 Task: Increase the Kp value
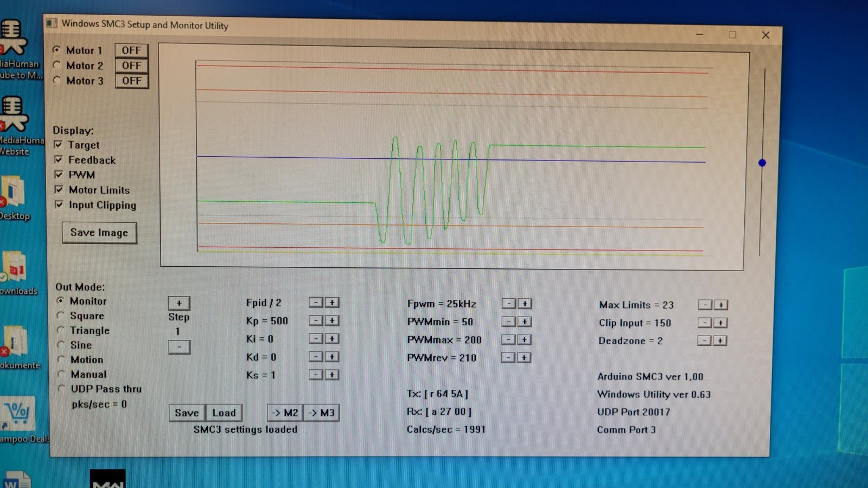coord(332,320)
